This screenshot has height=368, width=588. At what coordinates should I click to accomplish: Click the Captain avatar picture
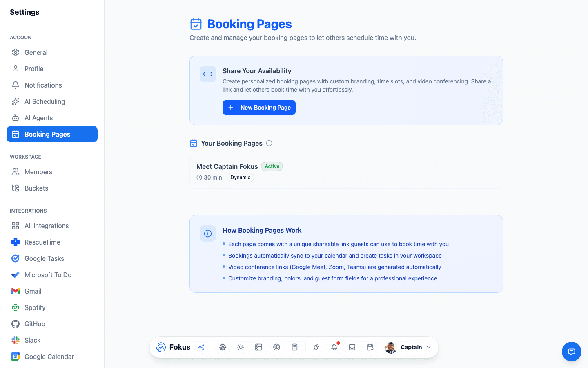point(391,347)
